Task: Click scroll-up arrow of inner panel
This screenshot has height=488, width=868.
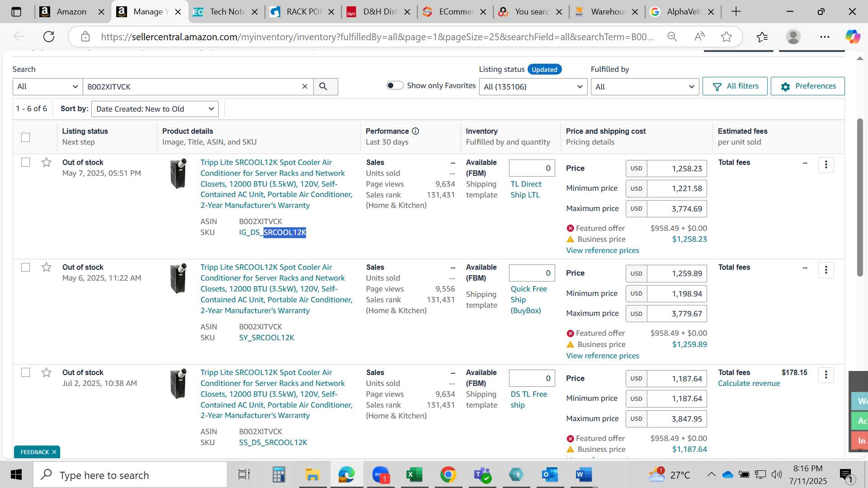Action: (860, 59)
